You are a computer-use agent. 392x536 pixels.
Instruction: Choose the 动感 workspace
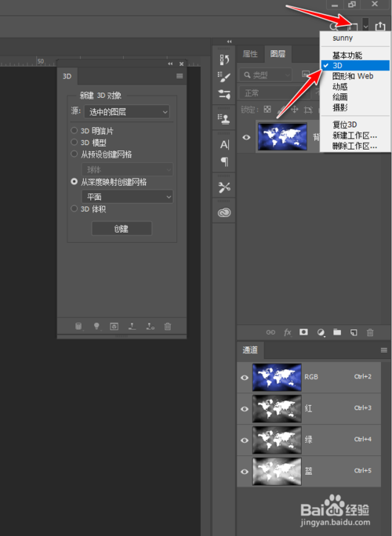pos(355,86)
